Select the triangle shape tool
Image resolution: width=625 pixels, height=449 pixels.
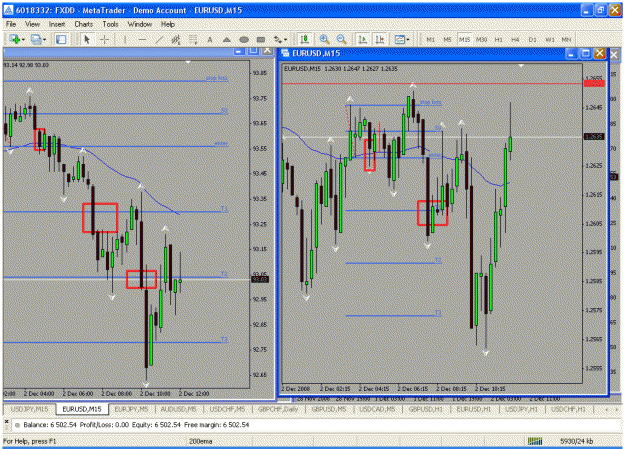227,39
